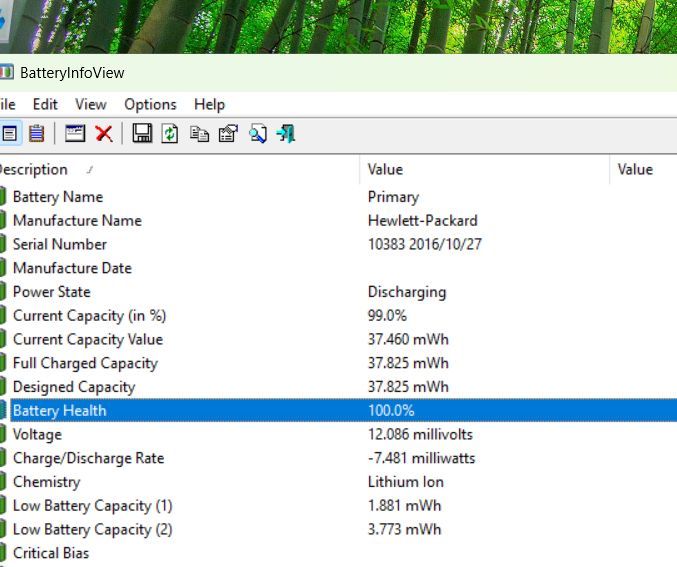Click the Show Battery Information toolbar icon

pyautogui.click(x=9, y=133)
